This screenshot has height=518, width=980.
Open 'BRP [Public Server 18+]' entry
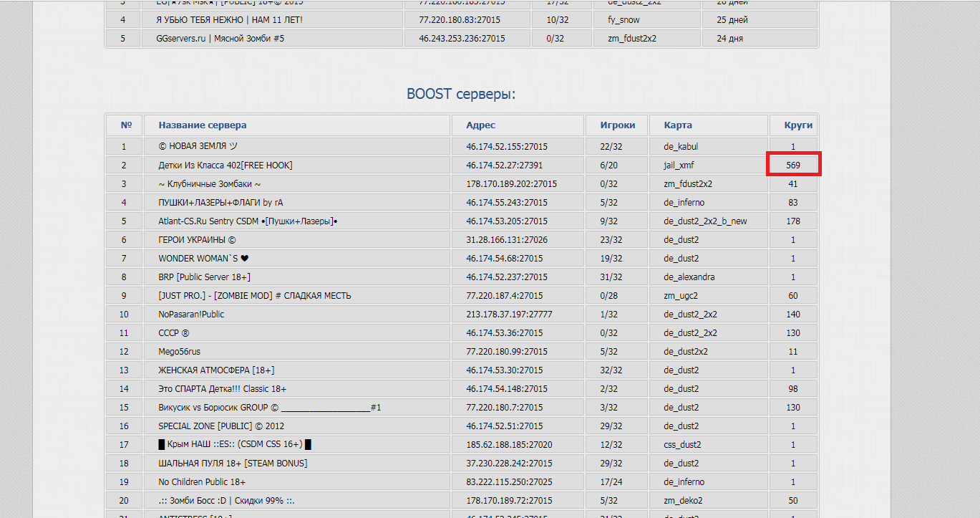coord(204,277)
